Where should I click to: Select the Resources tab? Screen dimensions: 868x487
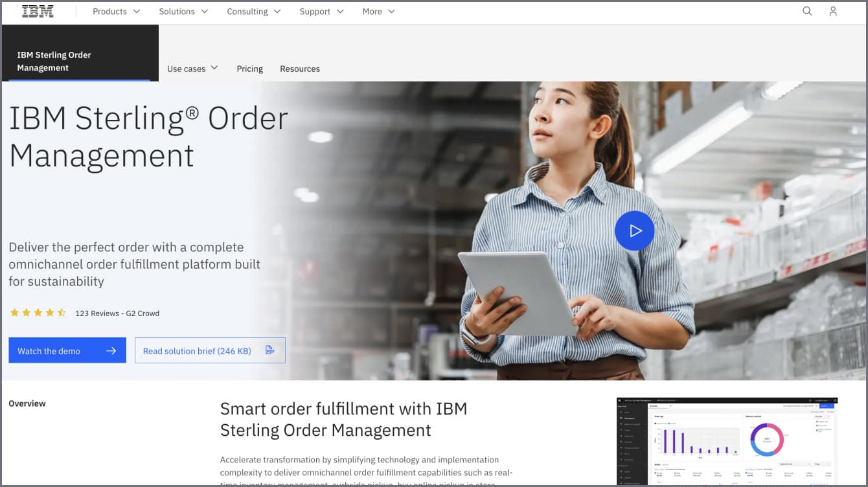(299, 69)
